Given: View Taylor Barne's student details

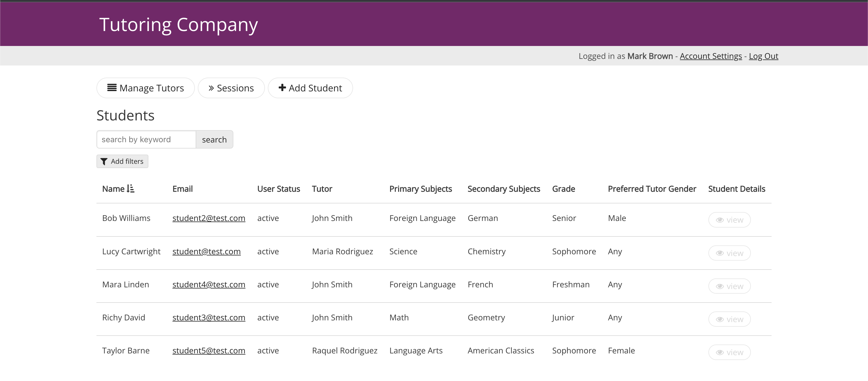Looking at the screenshot, I should coord(729,352).
